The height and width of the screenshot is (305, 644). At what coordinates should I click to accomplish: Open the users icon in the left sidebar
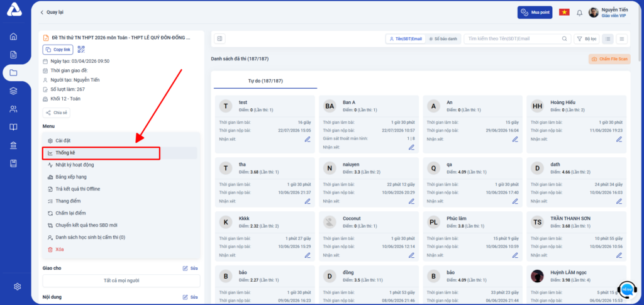point(14,109)
